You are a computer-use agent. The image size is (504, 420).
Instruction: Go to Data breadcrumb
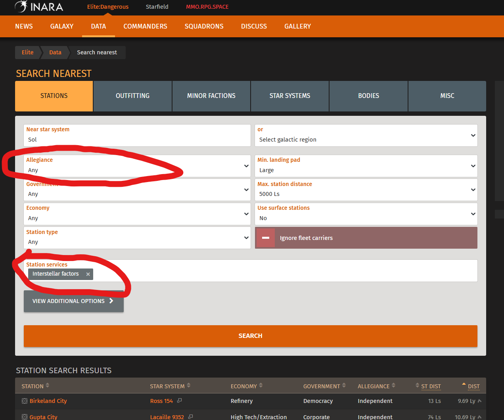(55, 52)
